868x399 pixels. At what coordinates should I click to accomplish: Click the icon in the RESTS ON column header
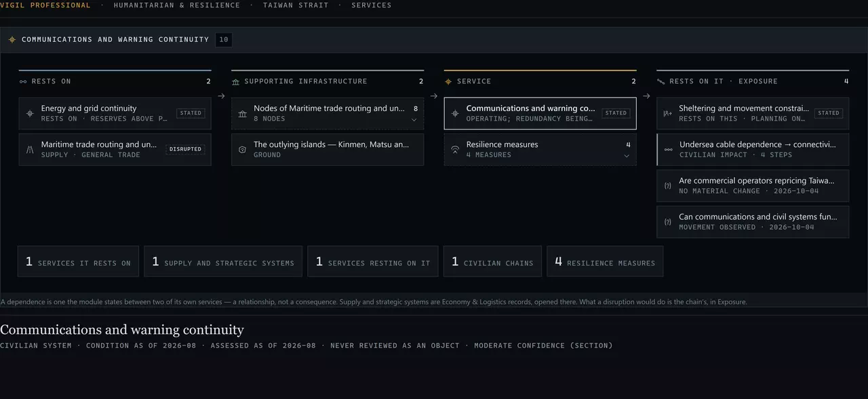coord(23,81)
